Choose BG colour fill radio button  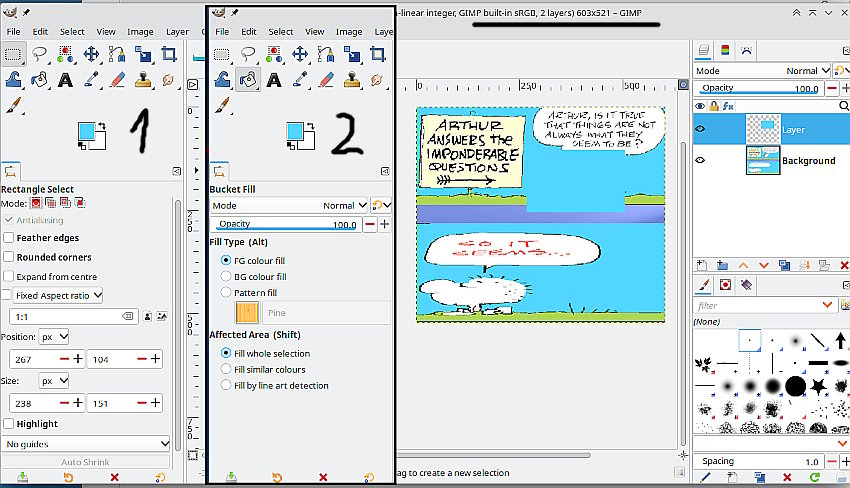[226, 277]
